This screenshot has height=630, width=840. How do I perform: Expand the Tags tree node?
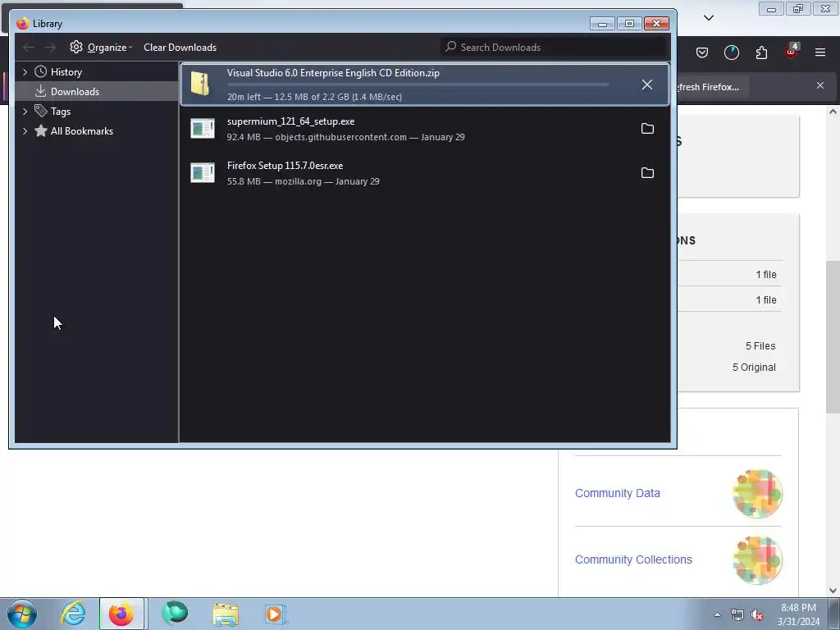(25, 112)
